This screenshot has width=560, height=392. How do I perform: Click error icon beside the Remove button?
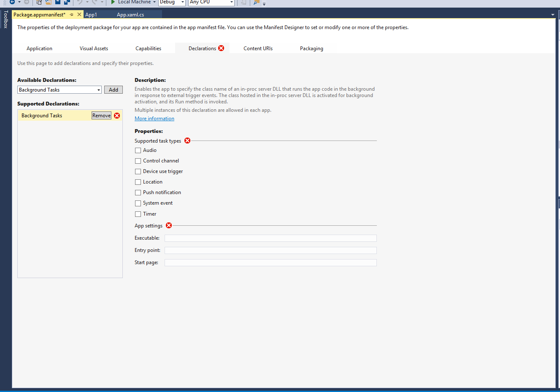coord(117,116)
